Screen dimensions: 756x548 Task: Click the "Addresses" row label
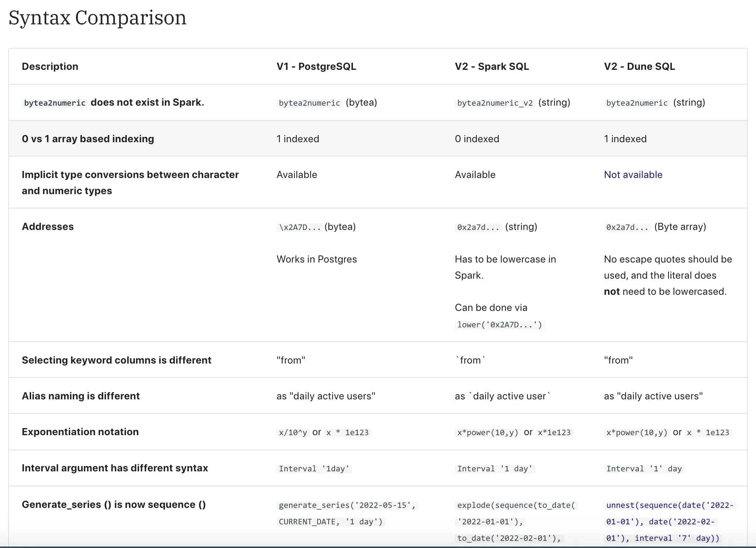(48, 227)
